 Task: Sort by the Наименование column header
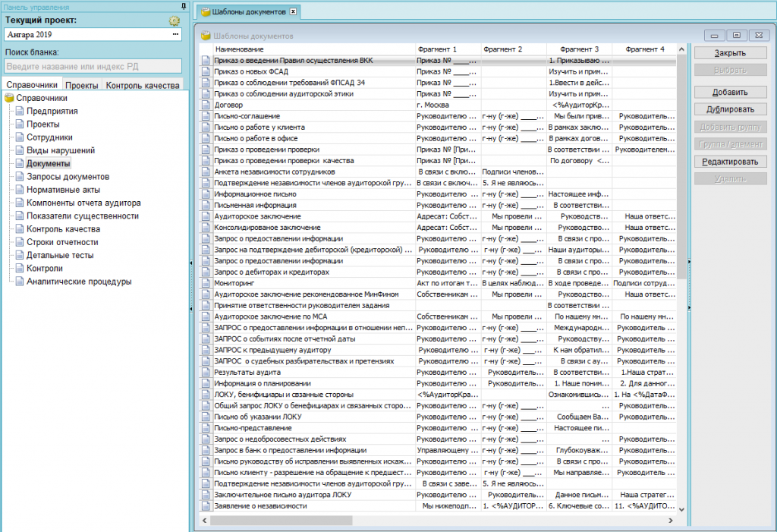point(313,49)
